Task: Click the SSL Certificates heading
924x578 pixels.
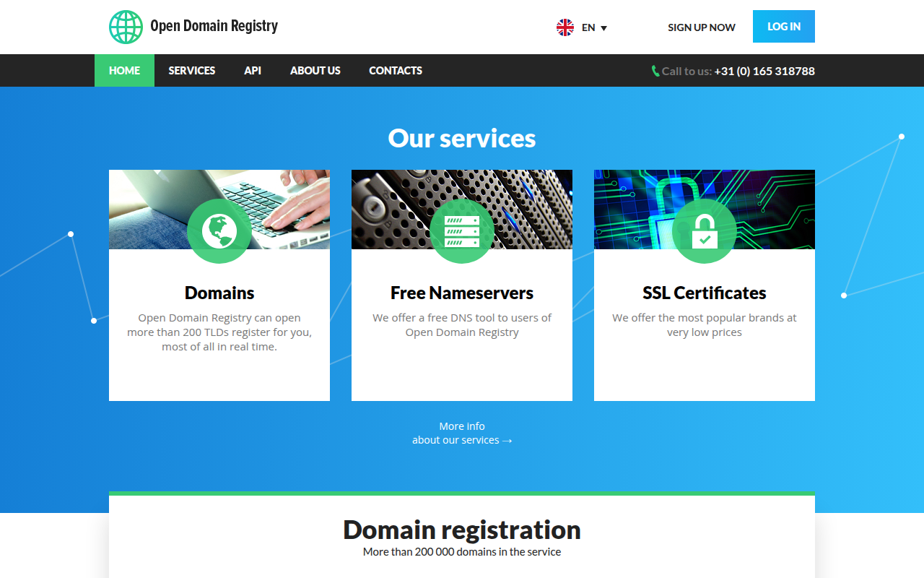Action: (x=705, y=293)
